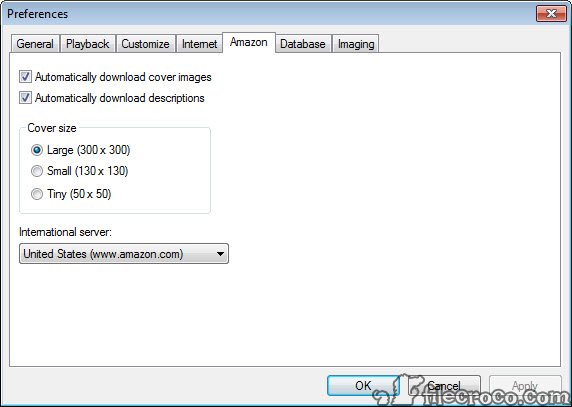The width and height of the screenshot is (572, 407).
Task: Click the Amazon tab
Action: coord(248,42)
